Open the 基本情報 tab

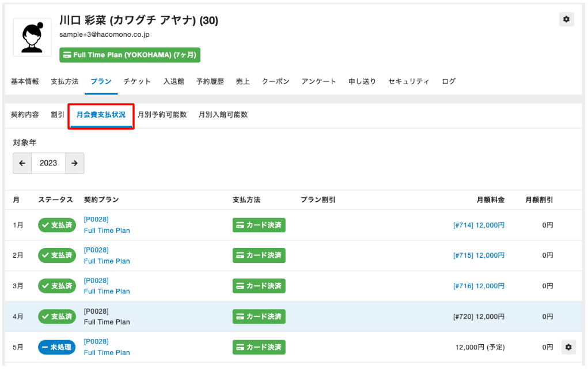click(x=25, y=82)
